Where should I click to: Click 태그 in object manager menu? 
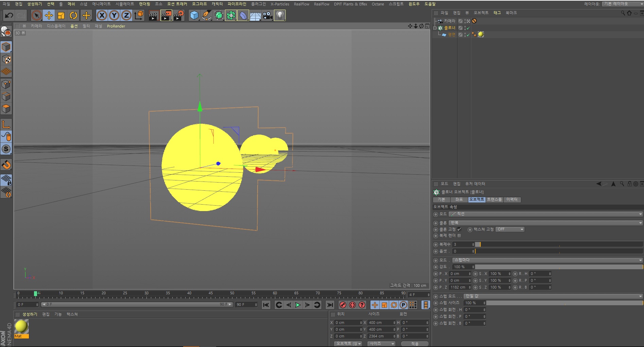pyautogui.click(x=497, y=13)
